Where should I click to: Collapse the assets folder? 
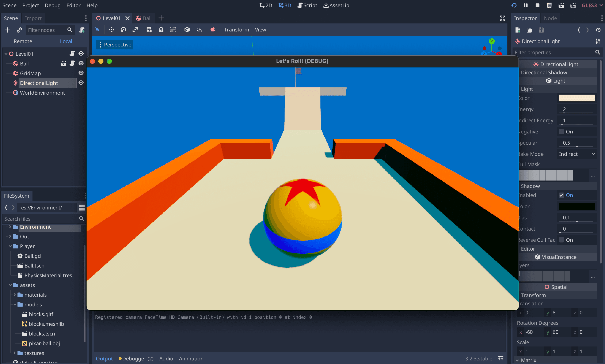[x=10, y=285]
